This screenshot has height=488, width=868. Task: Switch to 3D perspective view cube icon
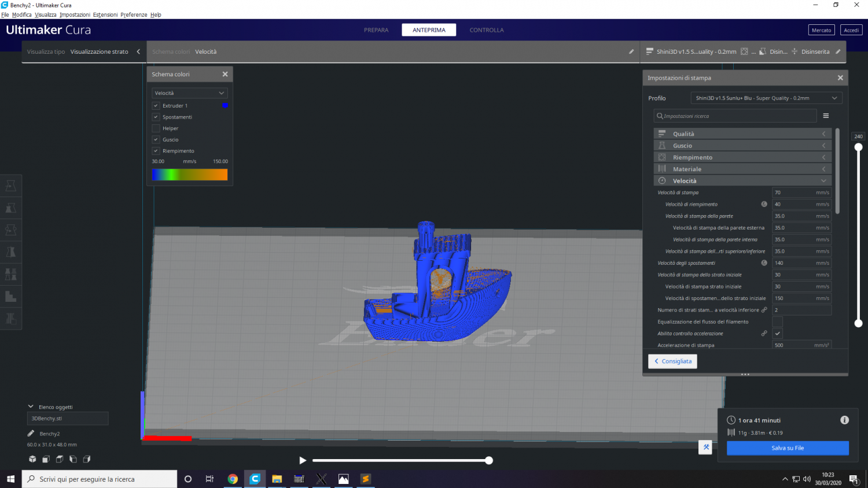32,459
